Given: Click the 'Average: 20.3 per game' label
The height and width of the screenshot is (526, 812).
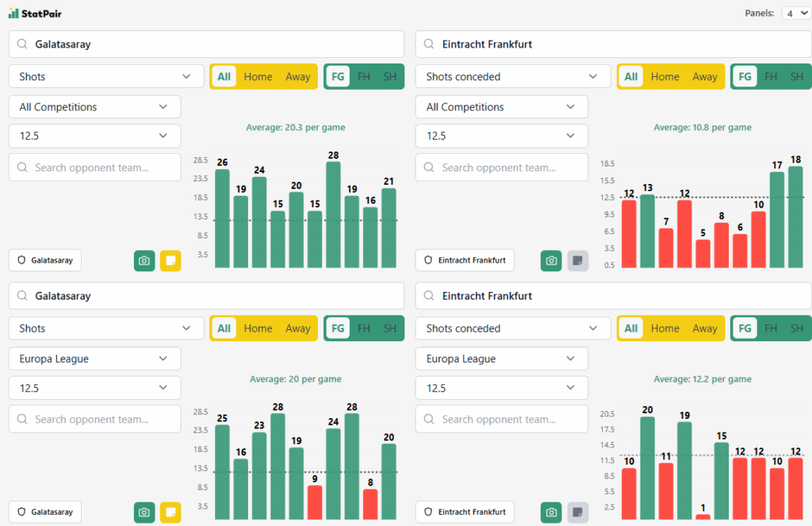Looking at the screenshot, I should coord(295,128).
